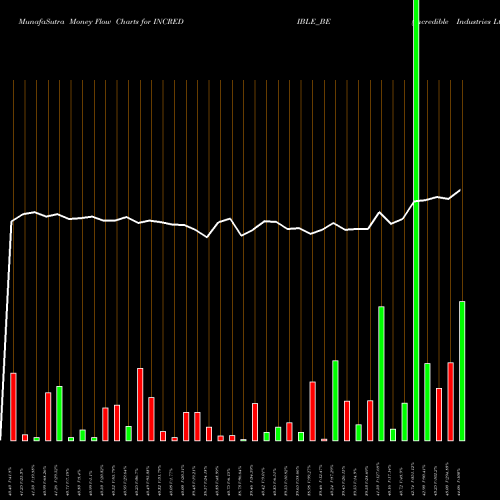This screenshot has height=500, width=500.
Task: Click the tallest green bar spanning the full chart height
Action: point(416,220)
